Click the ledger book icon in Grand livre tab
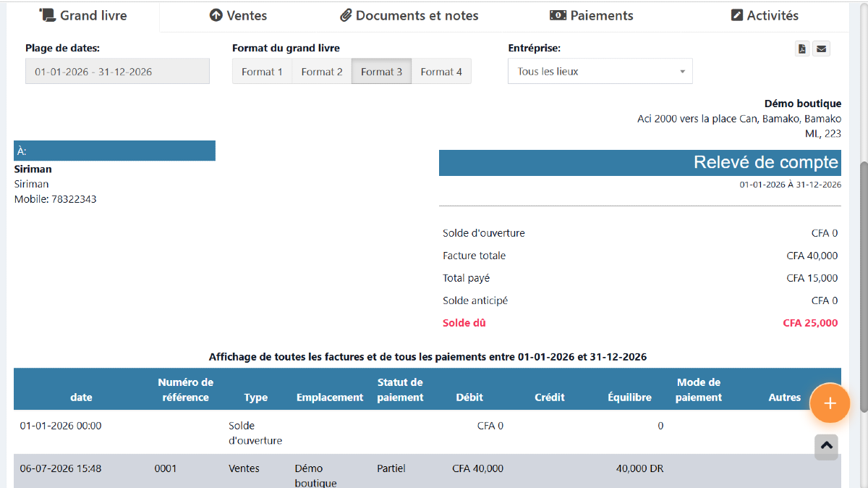Viewport: 868px width, 488px height. pyautogui.click(x=47, y=15)
